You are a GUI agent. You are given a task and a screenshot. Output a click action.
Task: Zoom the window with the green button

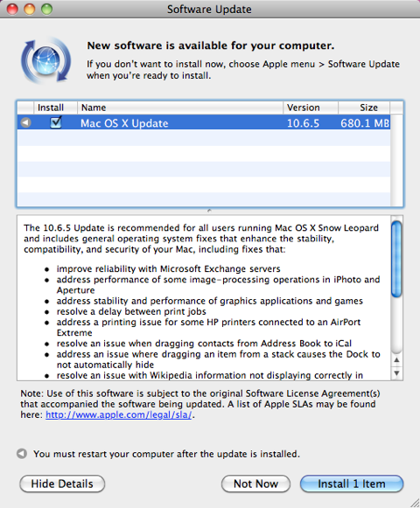point(46,9)
